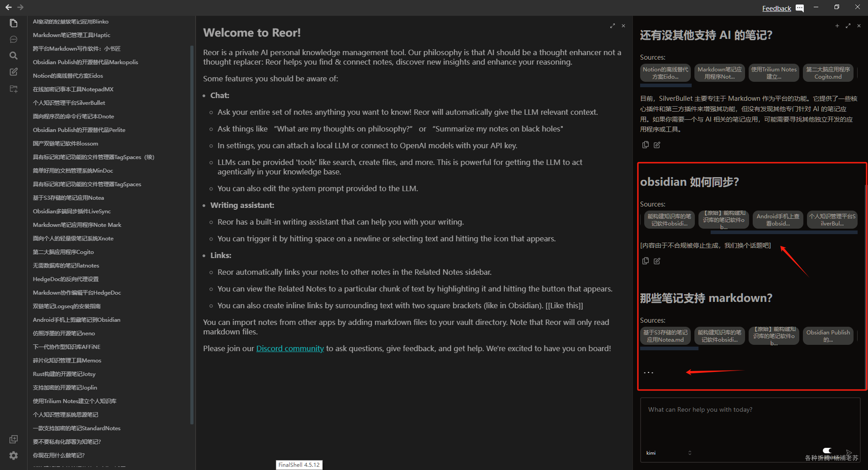
Task: Close the chat panel
Action: coord(859,26)
